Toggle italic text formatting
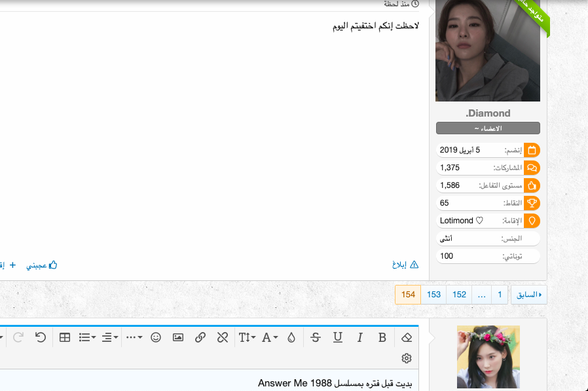588x391 pixels. [359, 337]
